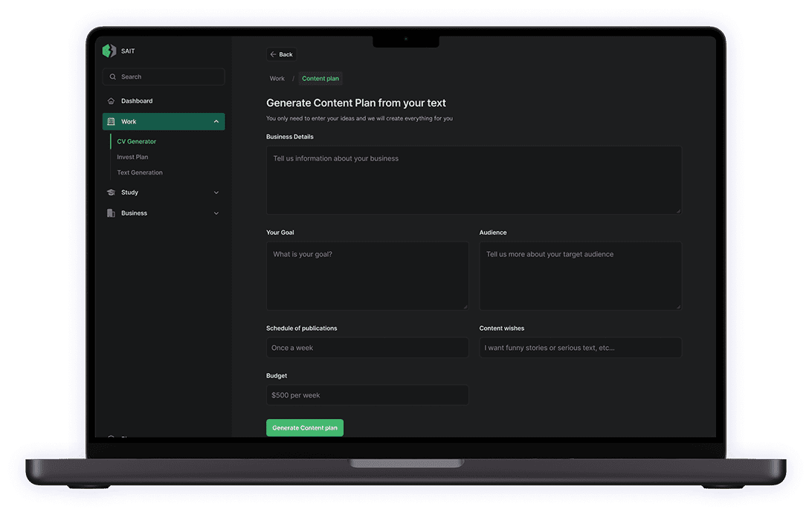
Task: Click the SAIT logo icon
Action: pyautogui.click(x=109, y=51)
